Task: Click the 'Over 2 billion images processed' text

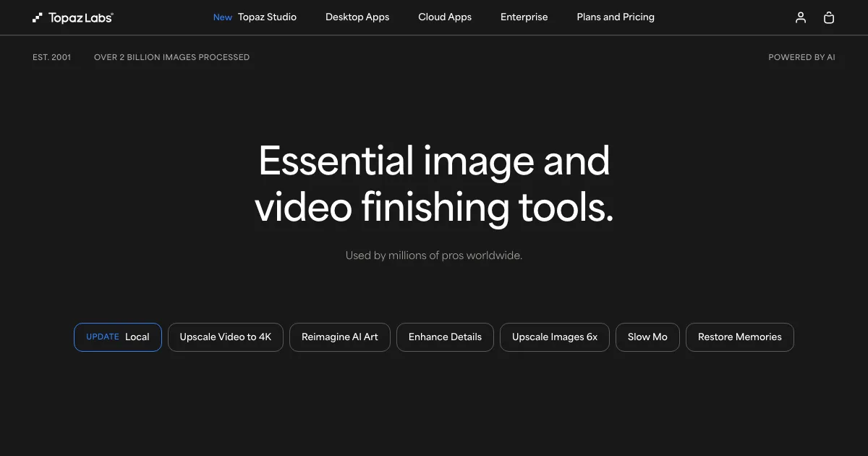Action: coord(171,57)
